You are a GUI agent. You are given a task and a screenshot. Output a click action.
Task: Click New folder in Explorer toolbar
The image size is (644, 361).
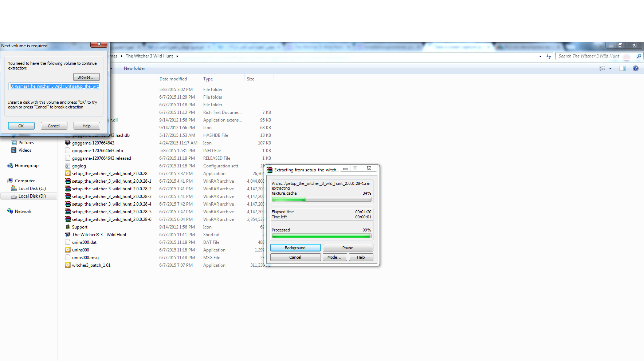134,68
